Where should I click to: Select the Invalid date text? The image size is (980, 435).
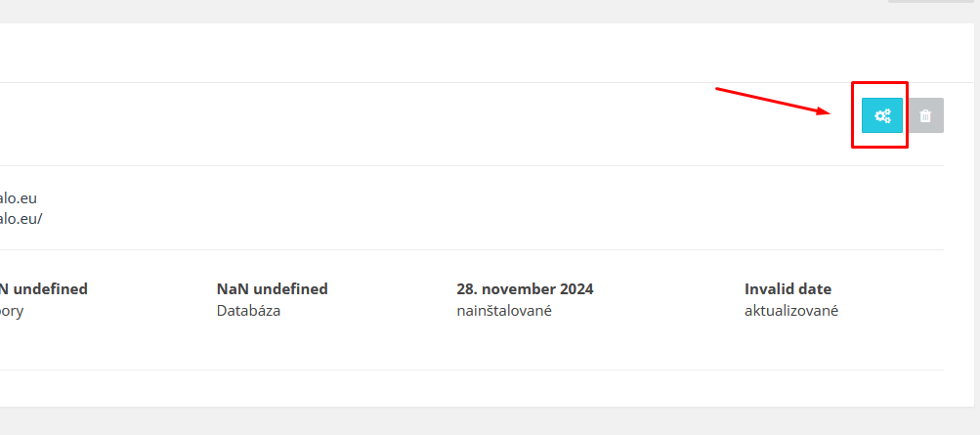click(x=788, y=289)
